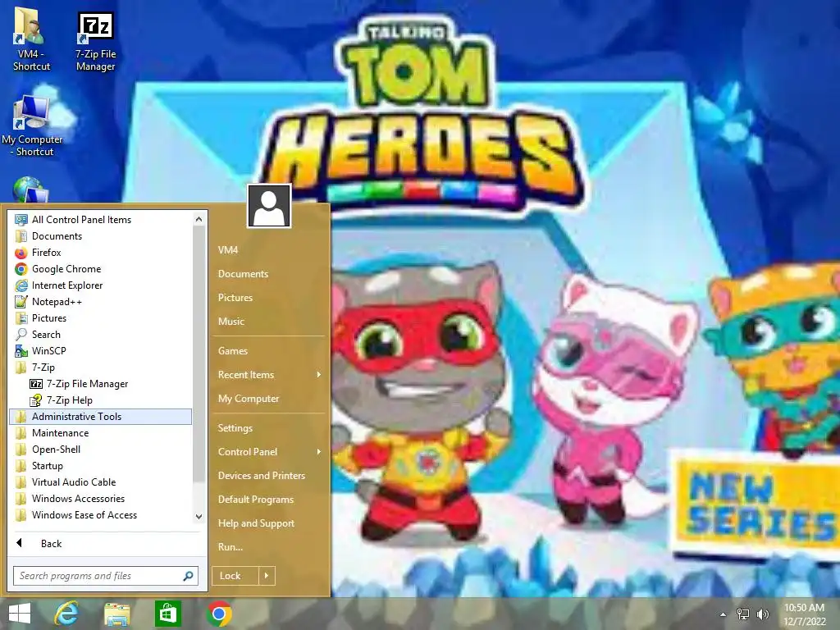
Task: Open Music in start menu
Action: (x=269, y=322)
